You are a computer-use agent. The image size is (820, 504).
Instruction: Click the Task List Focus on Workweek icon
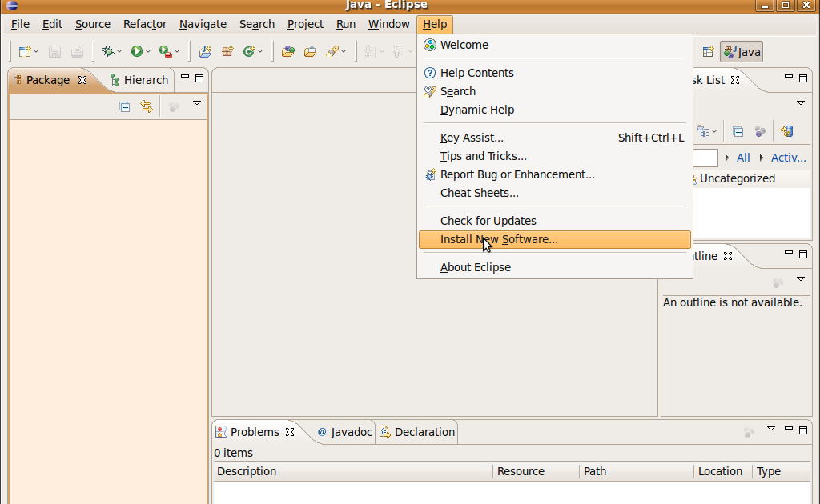[x=761, y=132]
